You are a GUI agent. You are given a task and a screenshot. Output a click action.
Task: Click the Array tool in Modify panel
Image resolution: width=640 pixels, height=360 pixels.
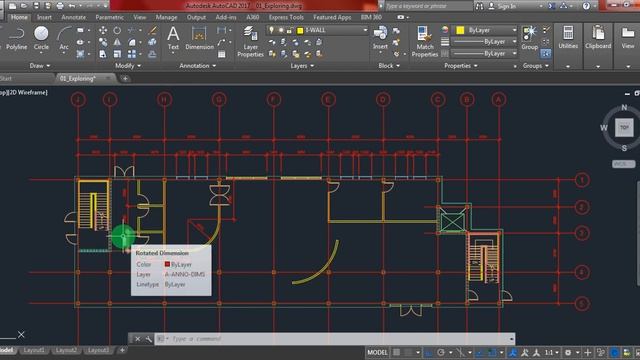pyautogui.click(x=132, y=54)
